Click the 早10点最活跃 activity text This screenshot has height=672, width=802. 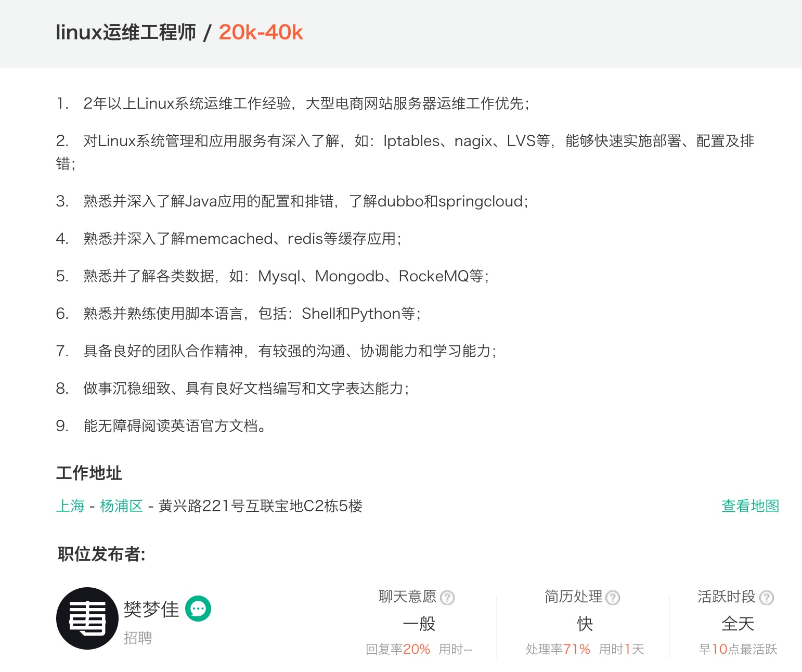point(738,649)
